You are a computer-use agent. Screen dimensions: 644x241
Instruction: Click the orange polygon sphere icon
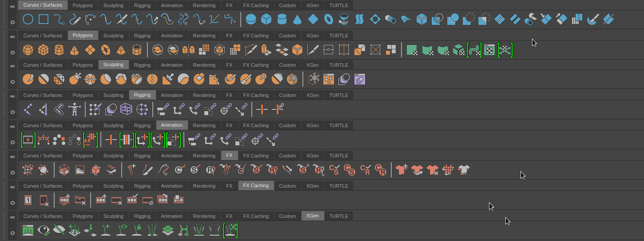pos(28,49)
